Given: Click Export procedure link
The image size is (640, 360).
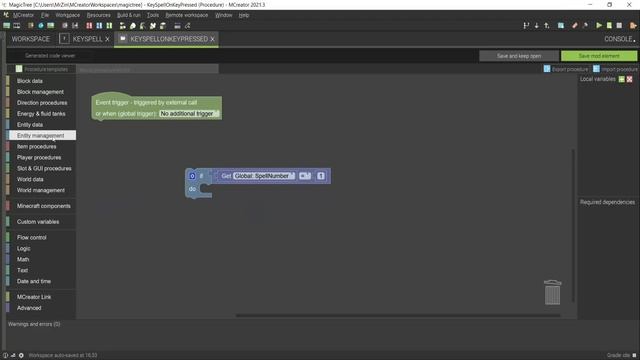Looking at the screenshot, I should [x=566, y=69].
